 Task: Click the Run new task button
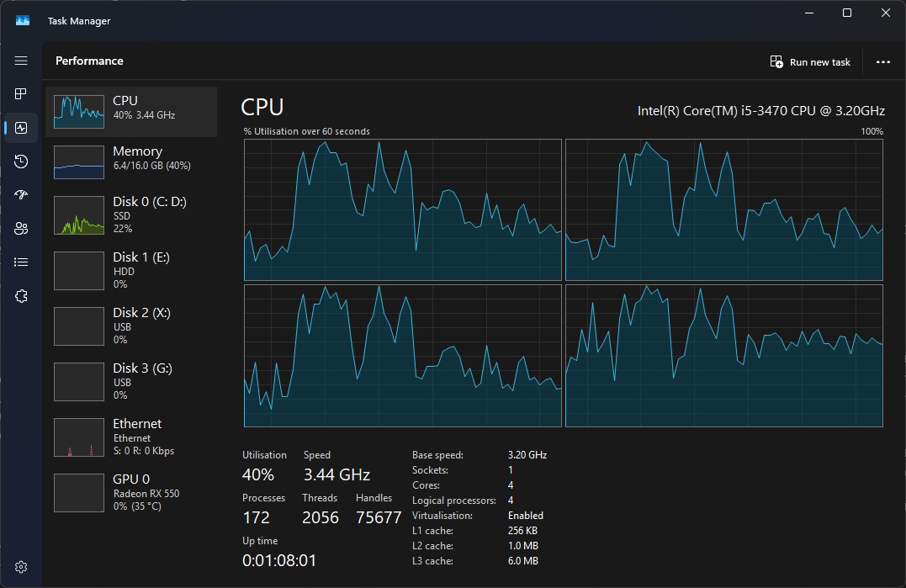click(x=810, y=62)
